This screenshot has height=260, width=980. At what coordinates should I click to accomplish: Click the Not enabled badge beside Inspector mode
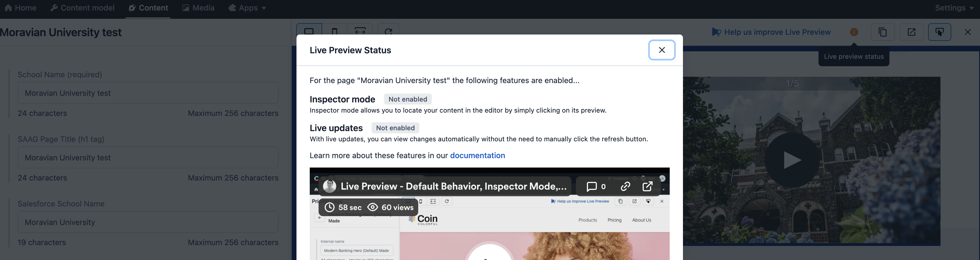click(x=407, y=99)
